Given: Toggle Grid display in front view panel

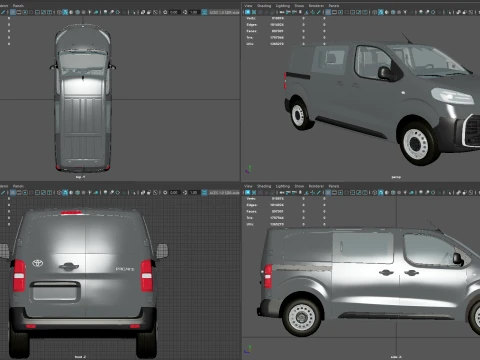Looking at the screenshot, I should point(13,192).
